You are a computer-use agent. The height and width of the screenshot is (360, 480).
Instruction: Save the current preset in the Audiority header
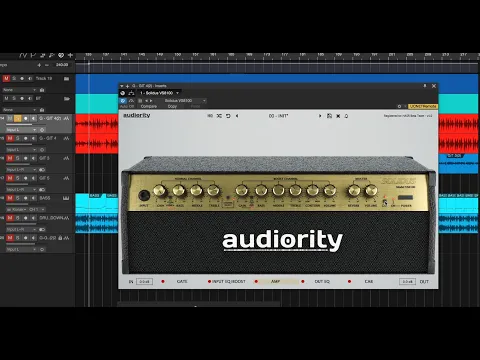(329, 116)
